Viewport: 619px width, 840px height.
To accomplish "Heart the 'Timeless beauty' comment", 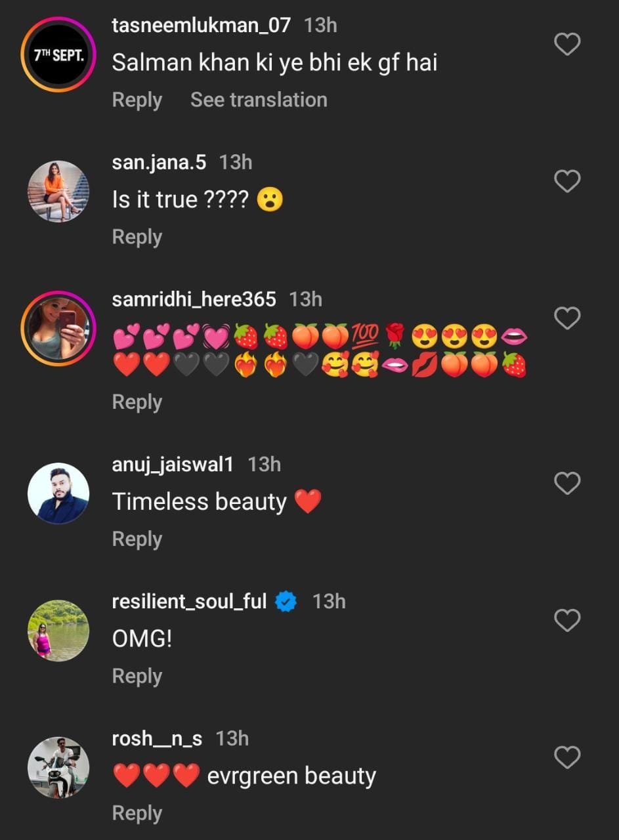I will [567, 484].
